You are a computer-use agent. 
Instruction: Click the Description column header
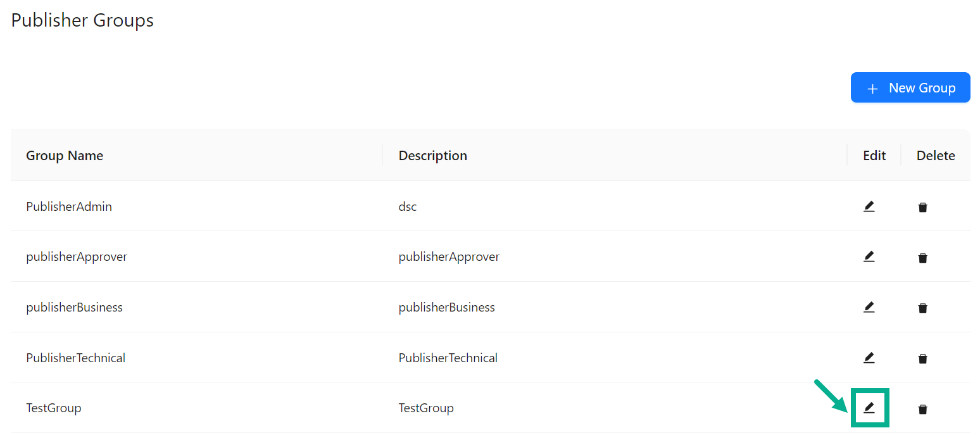click(x=432, y=155)
